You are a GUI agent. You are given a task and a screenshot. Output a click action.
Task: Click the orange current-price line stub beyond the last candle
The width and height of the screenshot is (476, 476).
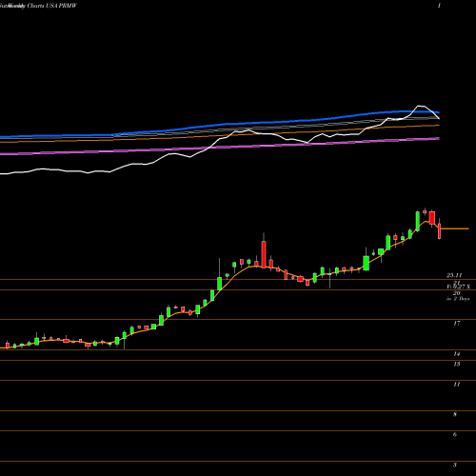tap(455, 228)
